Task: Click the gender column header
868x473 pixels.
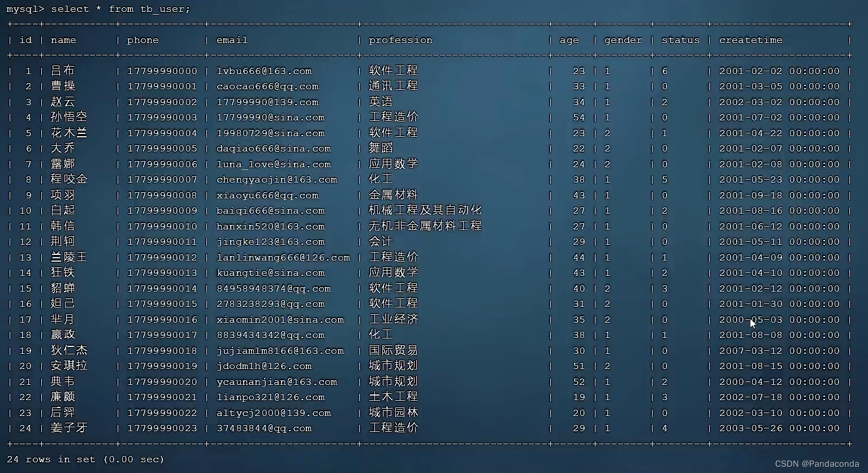Action: point(623,40)
